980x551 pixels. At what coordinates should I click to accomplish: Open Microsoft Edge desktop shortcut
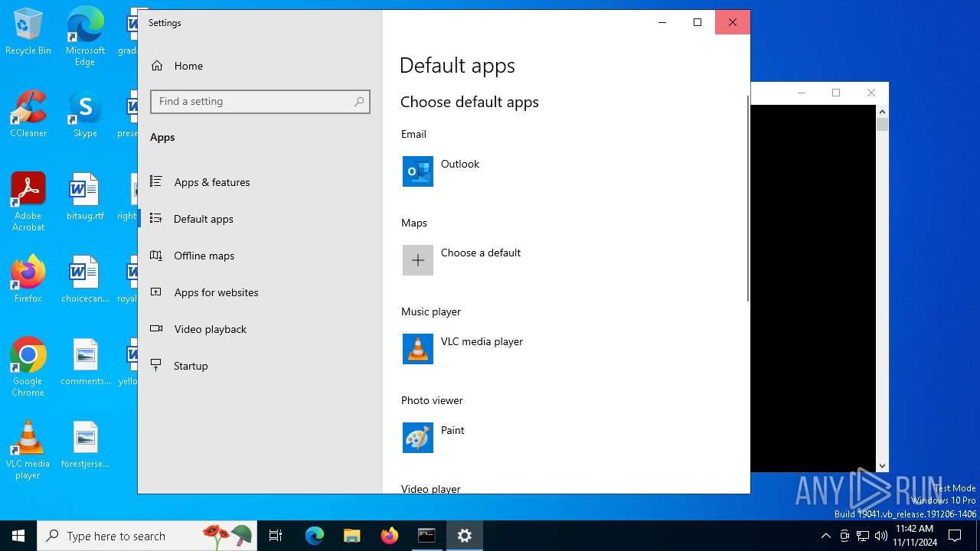tap(85, 37)
